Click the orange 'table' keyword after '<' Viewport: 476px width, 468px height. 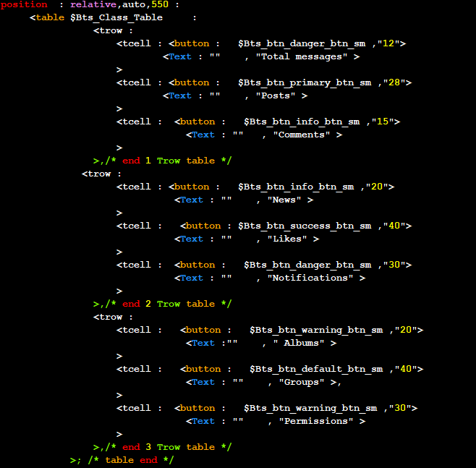point(50,17)
